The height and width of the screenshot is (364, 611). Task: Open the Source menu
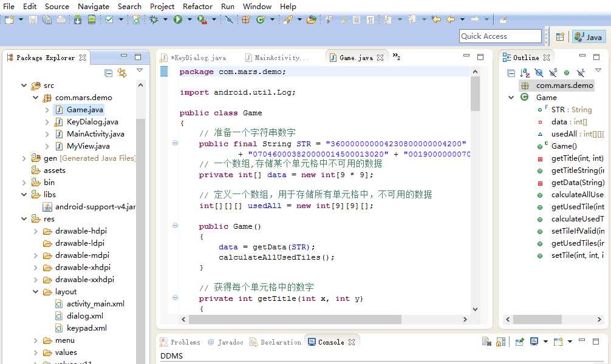pyautogui.click(x=57, y=6)
